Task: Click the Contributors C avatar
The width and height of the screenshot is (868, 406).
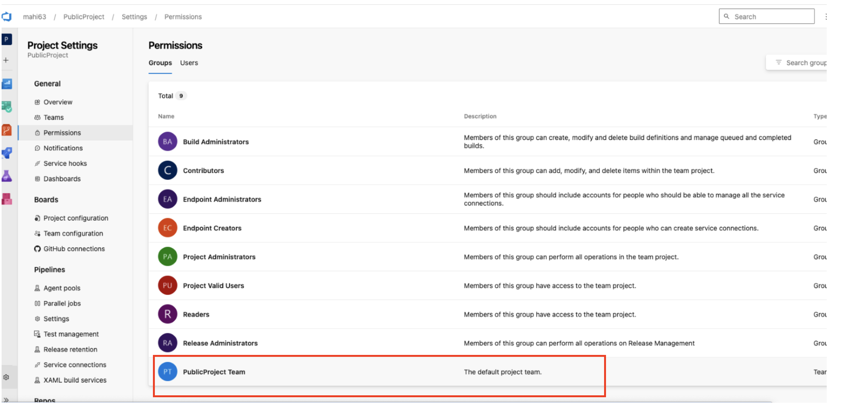Action: pos(167,170)
